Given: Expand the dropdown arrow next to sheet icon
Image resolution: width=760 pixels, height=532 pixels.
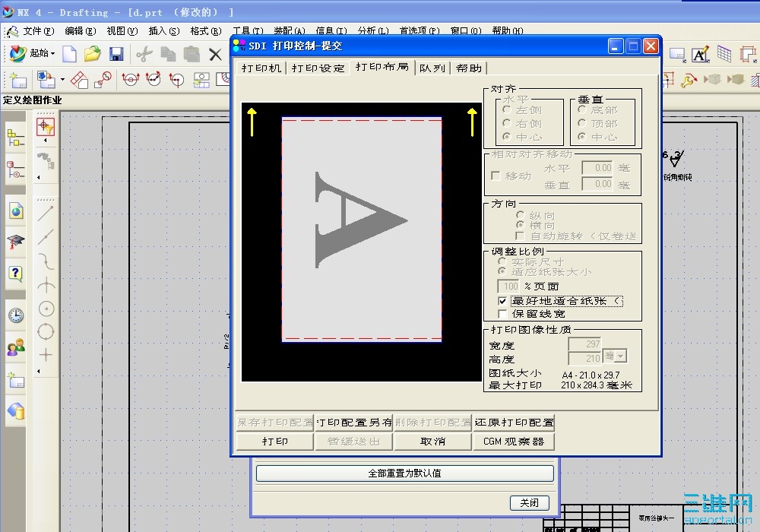Looking at the screenshot, I should tap(62, 79).
